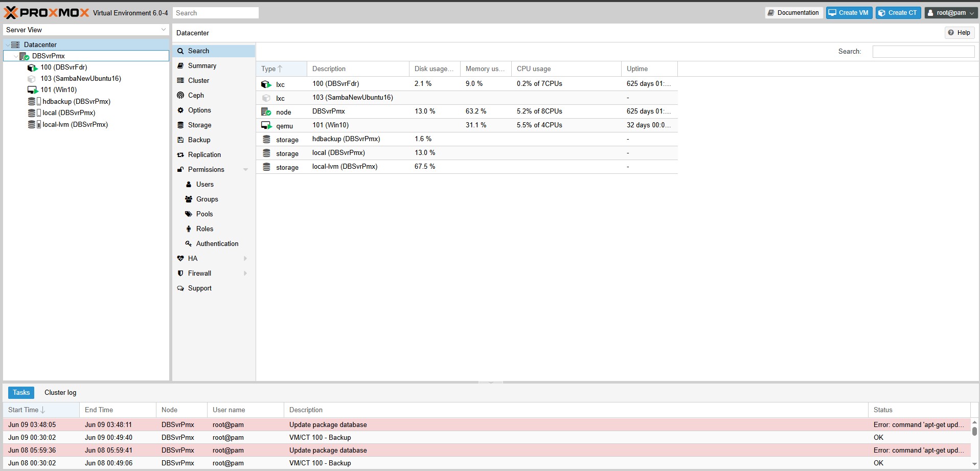The height and width of the screenshot is (471, 980).
Task: Click the Create CT button
Action: pos(898,13)
